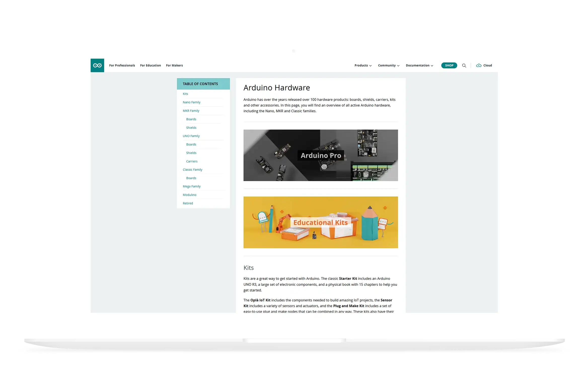
Task: Select Shields under UNO Family
Action: tap(191, 153)
